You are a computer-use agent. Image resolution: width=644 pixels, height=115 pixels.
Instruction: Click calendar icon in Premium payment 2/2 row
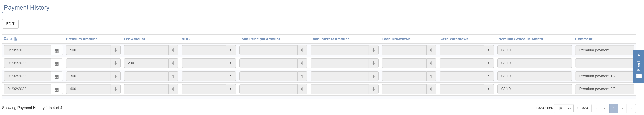pyautogui.click(x=57, y=89)
